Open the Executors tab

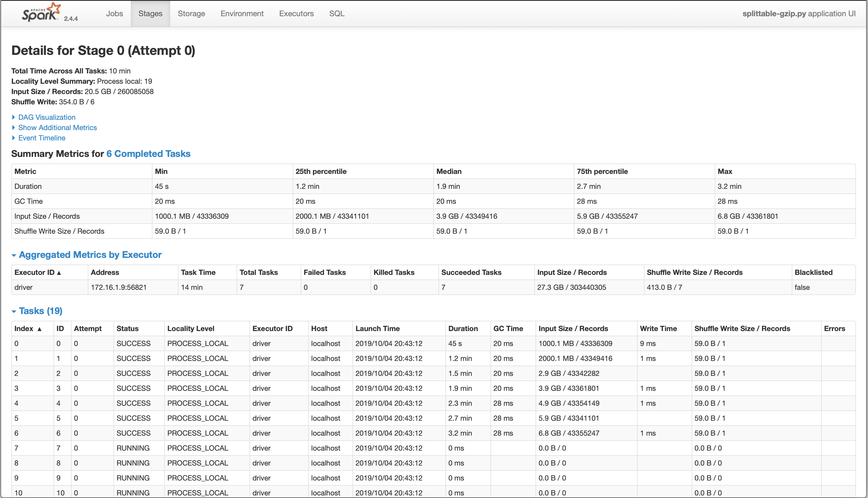point(296,13)
